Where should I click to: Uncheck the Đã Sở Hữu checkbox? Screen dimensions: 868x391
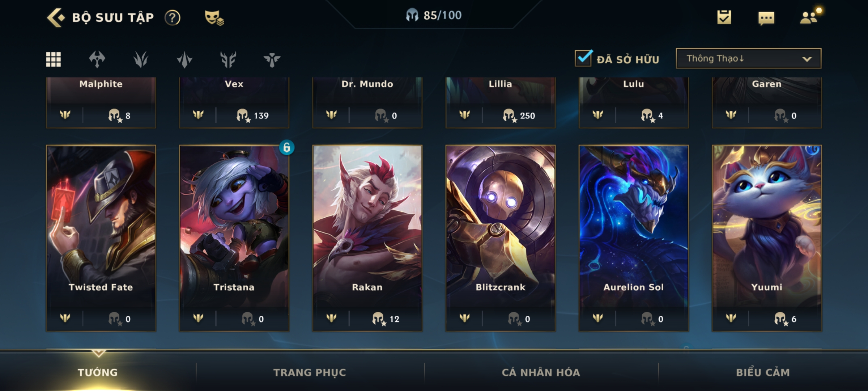[583, 58]
